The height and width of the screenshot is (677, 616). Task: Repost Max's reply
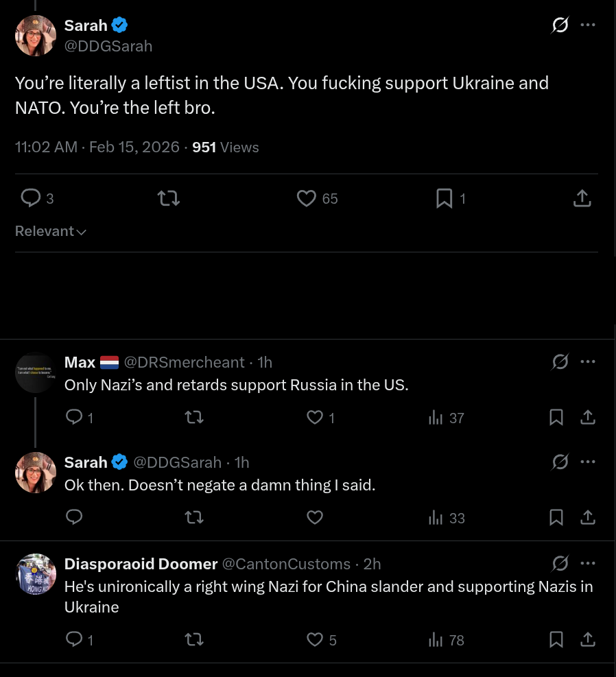pyautogui.click(x=194, y=417)
